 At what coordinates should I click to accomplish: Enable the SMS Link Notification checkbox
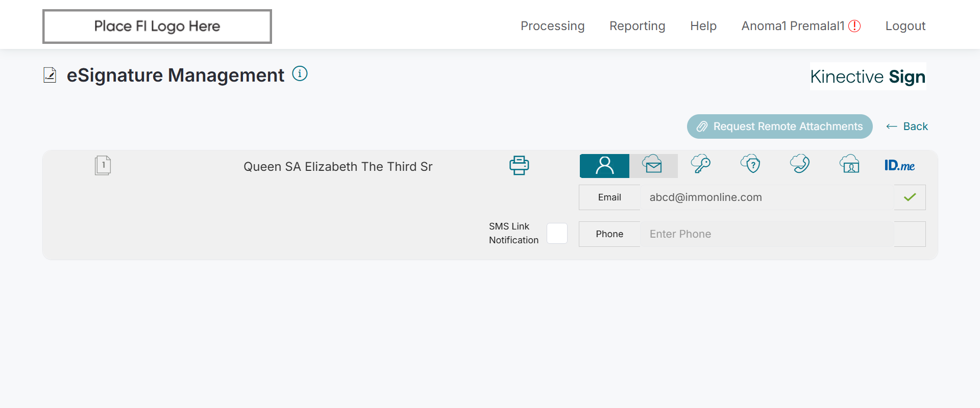click(557, 234)
